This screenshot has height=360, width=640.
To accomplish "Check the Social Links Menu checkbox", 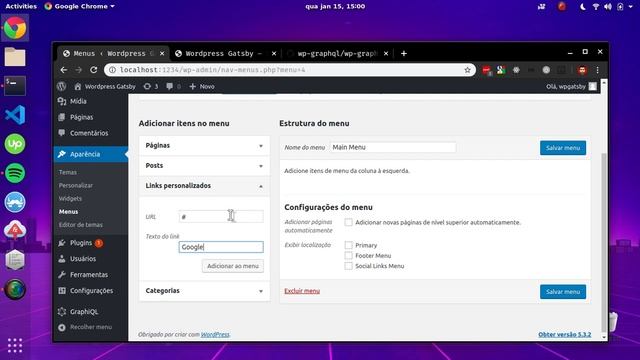I will click(348, 266).
